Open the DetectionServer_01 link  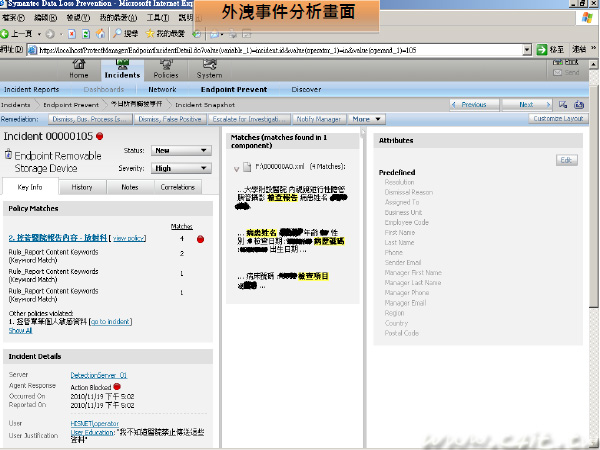point(99,375)
